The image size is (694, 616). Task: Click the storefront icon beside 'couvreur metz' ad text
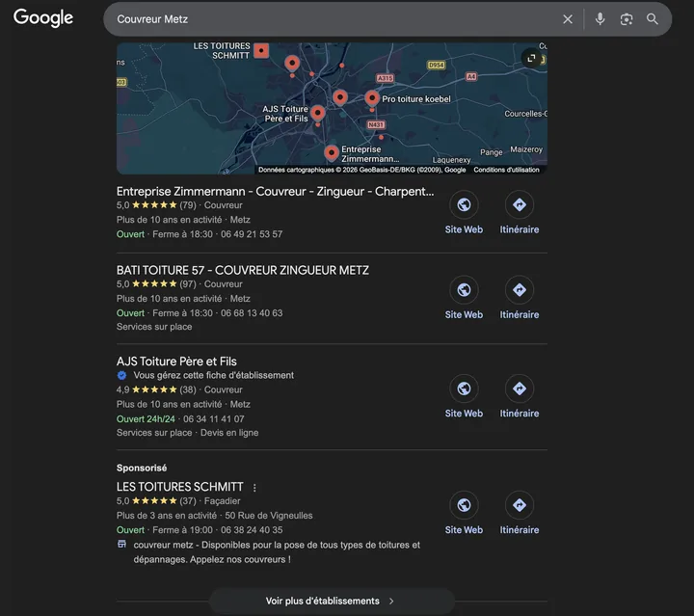pyautogui.click(x=121, y=545)
